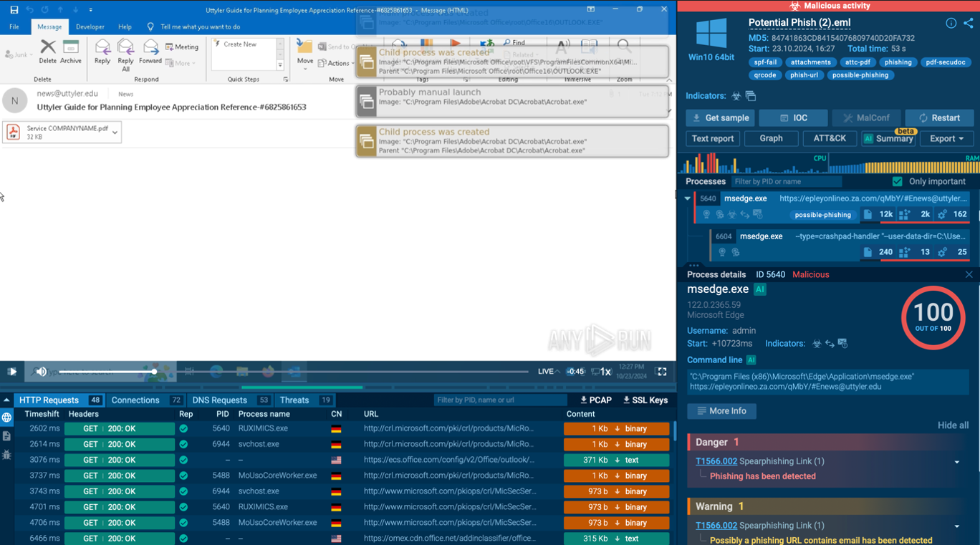Mute the video using the speaker icon

41,372
